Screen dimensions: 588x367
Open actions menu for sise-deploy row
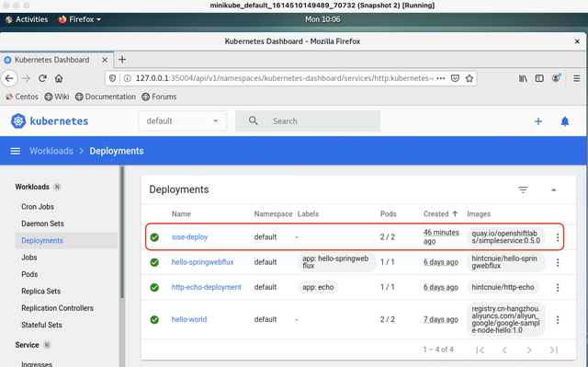click(558, 237)
